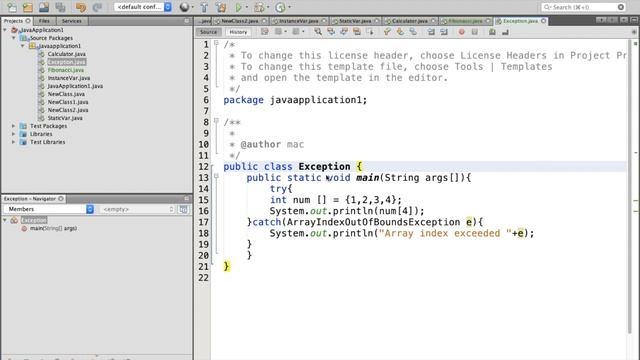Click the New File toolbar icon
This screenshot has height=360, width=640.
12,7
